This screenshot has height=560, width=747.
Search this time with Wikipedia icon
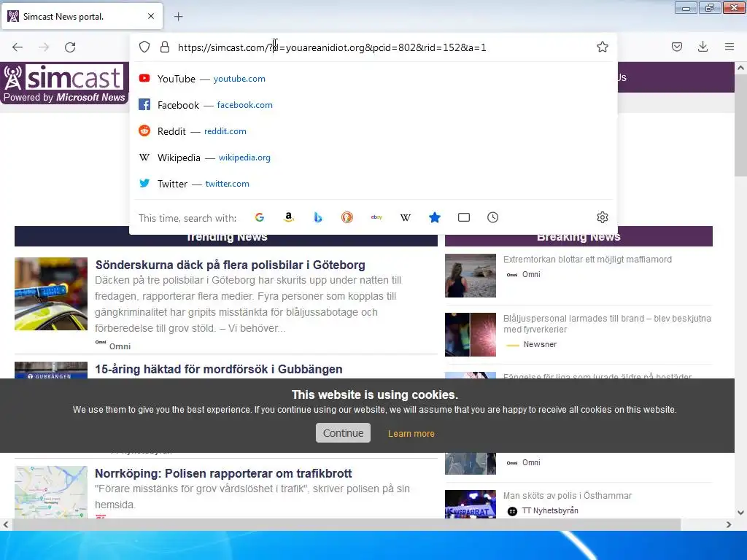406,217
